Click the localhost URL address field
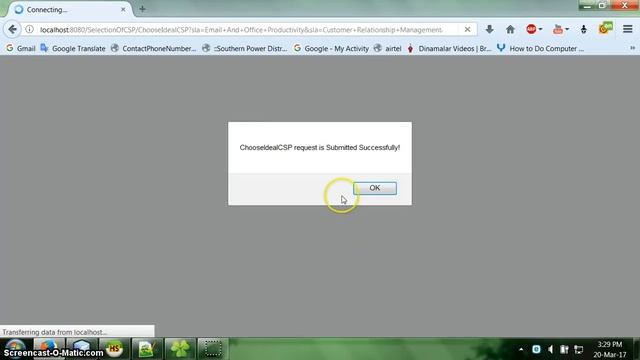The image size is (640, 360). coord(241,30)
